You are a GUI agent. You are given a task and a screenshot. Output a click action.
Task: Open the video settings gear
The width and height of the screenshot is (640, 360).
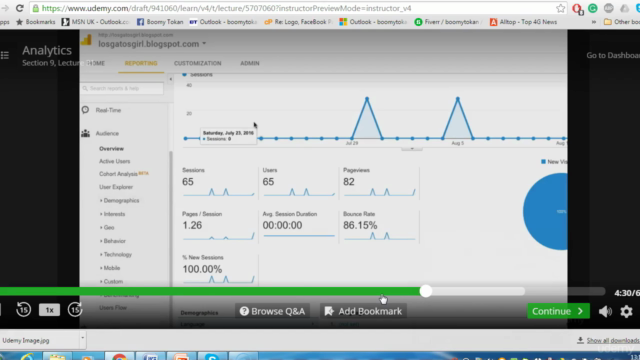(626, 311)
